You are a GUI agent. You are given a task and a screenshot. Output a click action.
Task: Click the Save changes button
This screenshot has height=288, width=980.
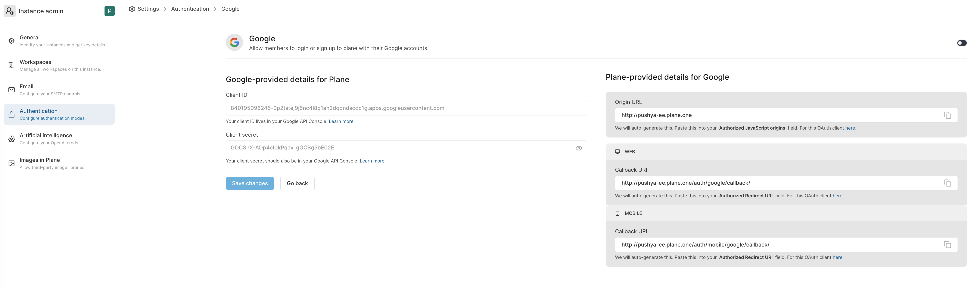(250, 183)
